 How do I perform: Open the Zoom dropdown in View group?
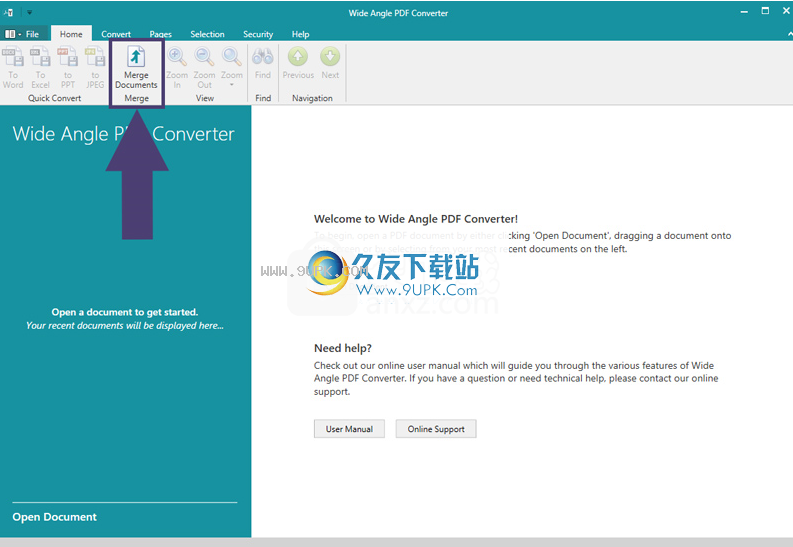(232, 68)
